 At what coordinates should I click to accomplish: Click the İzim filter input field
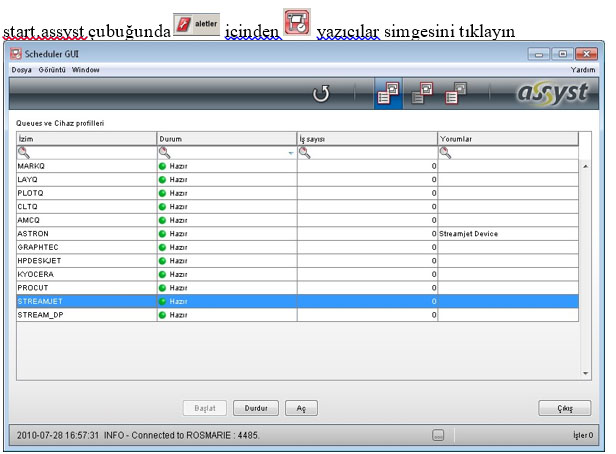coord(86,152)
